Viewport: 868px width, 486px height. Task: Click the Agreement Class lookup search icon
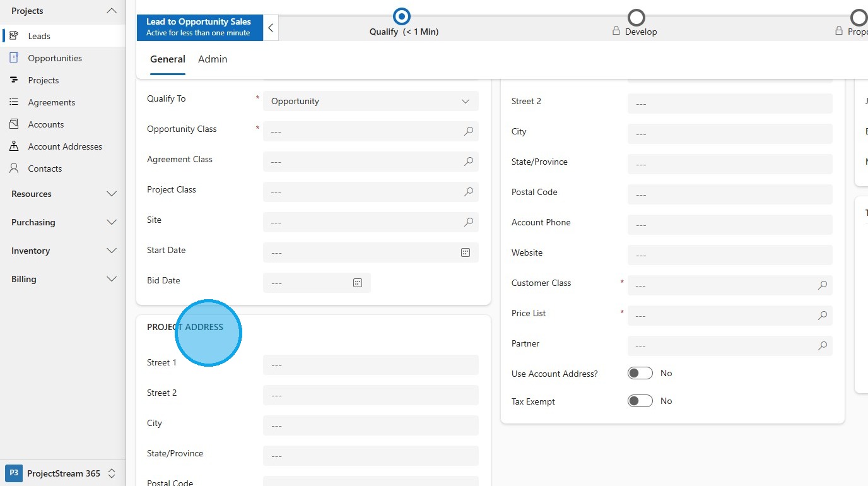click(469, 162)
